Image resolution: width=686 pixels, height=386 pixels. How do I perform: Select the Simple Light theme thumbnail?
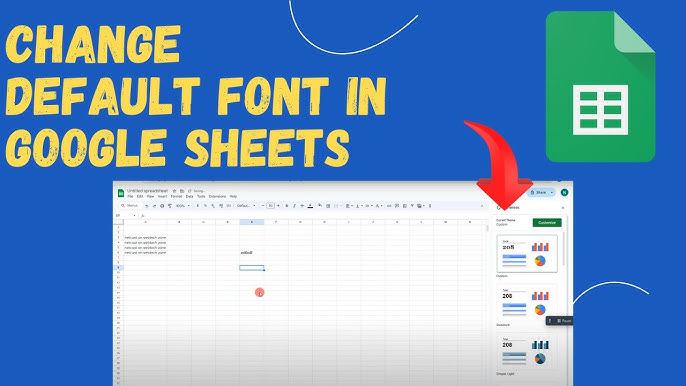pyautogui.click(x=527, y=352)
